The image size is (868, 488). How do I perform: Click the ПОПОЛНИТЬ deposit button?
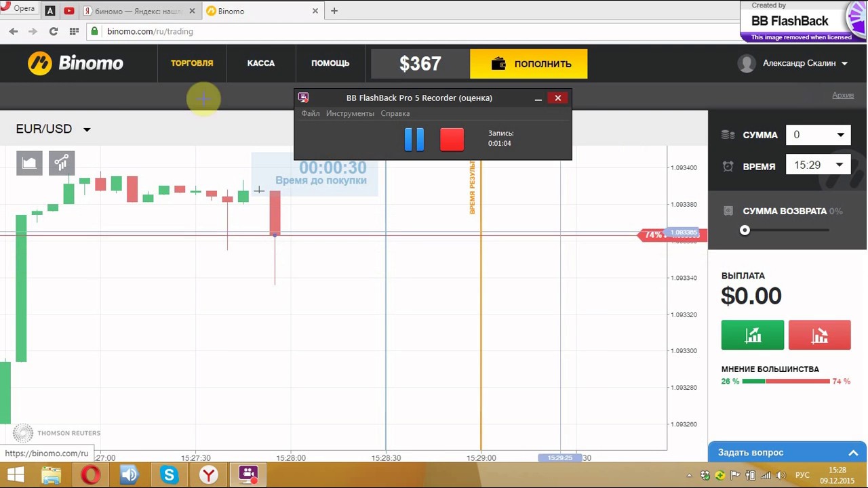coord(529,64)
